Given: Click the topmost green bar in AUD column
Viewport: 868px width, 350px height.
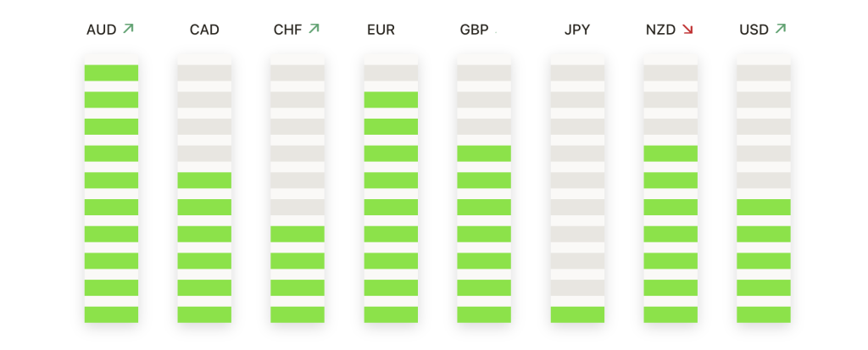Looking at the screenshot, I should click(x=111, y=73).
